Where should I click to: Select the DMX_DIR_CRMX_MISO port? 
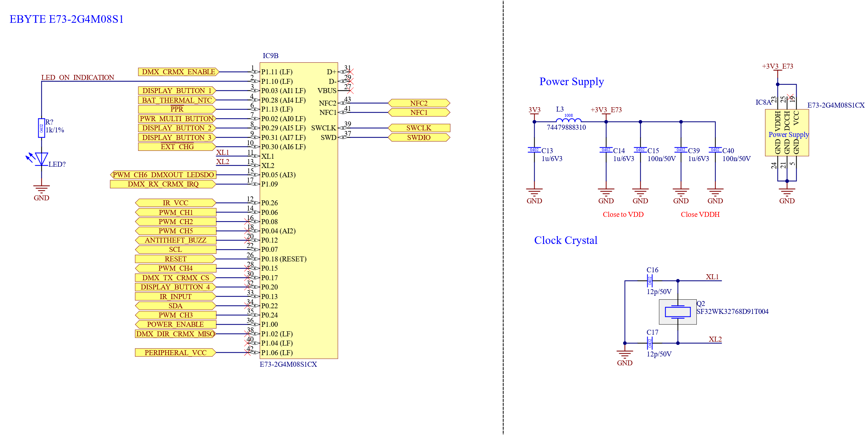pyautogui.click(x=176, y=334)
